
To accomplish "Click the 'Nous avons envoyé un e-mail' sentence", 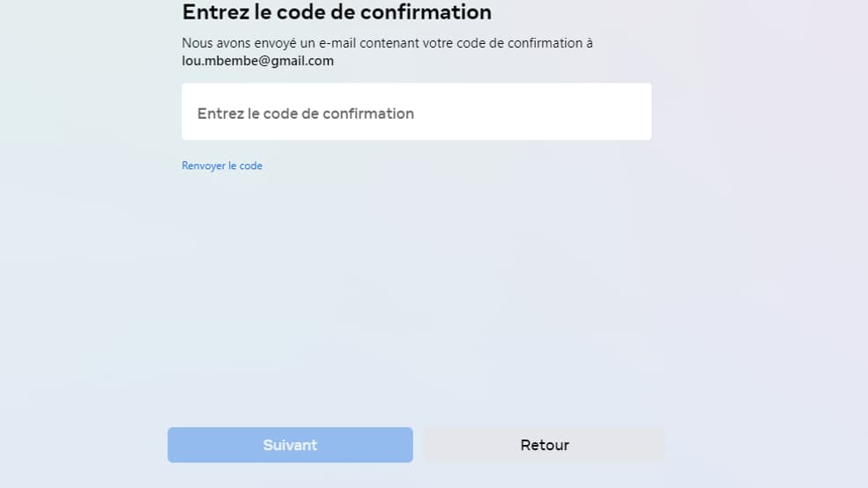I will point(387,43).
